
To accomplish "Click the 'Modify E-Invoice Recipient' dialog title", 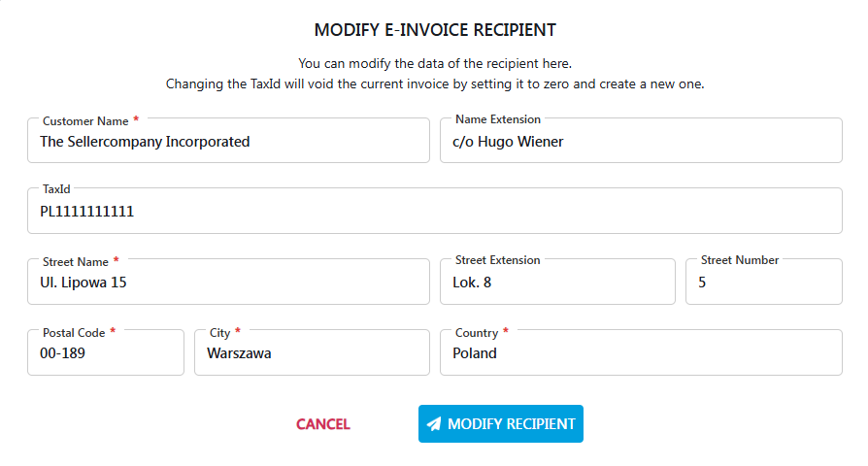I will tap(434, 31).
